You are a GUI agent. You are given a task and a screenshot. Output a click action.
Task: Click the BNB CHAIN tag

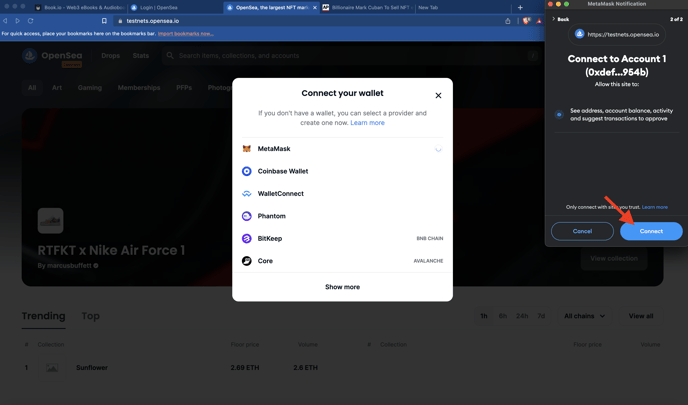tap(430, 238)
